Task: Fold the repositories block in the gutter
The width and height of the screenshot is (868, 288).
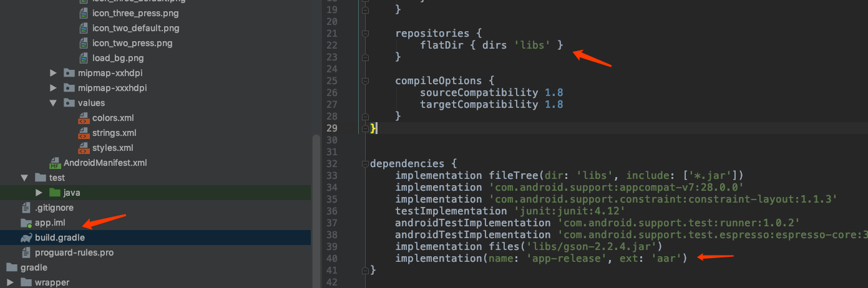Action: [364, 33]
